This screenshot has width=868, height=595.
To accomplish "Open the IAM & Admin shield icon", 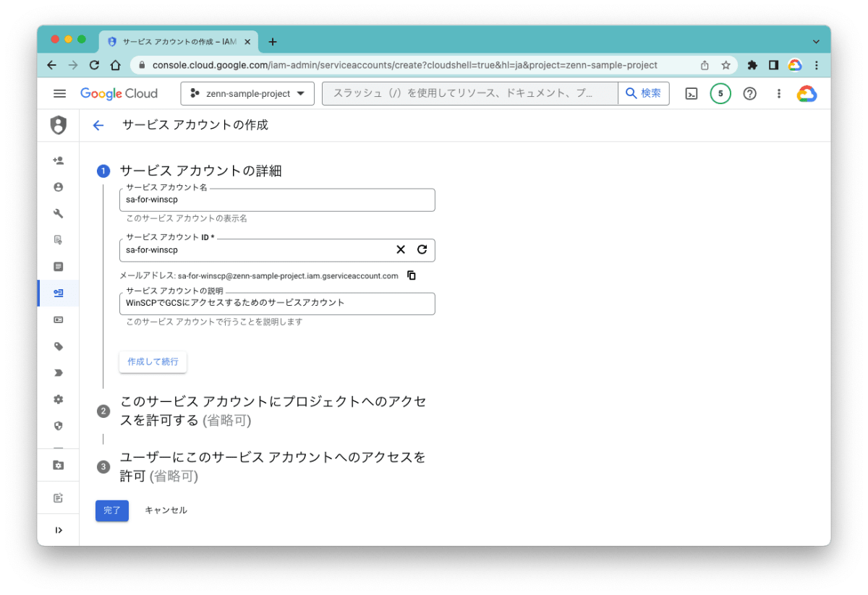I will [58, 125].
